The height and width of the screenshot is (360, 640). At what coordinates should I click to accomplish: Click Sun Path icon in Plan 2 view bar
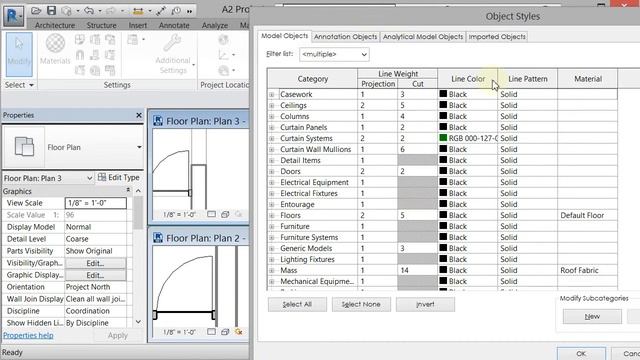[x=239, y=332]
